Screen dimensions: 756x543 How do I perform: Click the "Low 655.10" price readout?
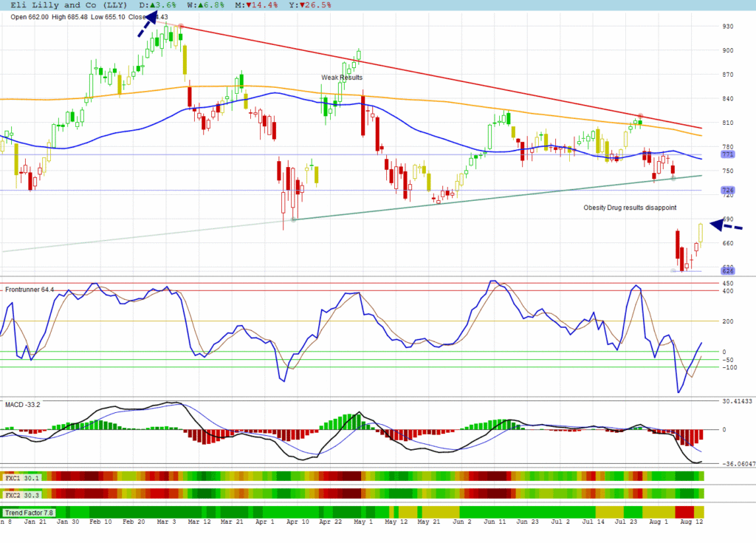(108, 17)
